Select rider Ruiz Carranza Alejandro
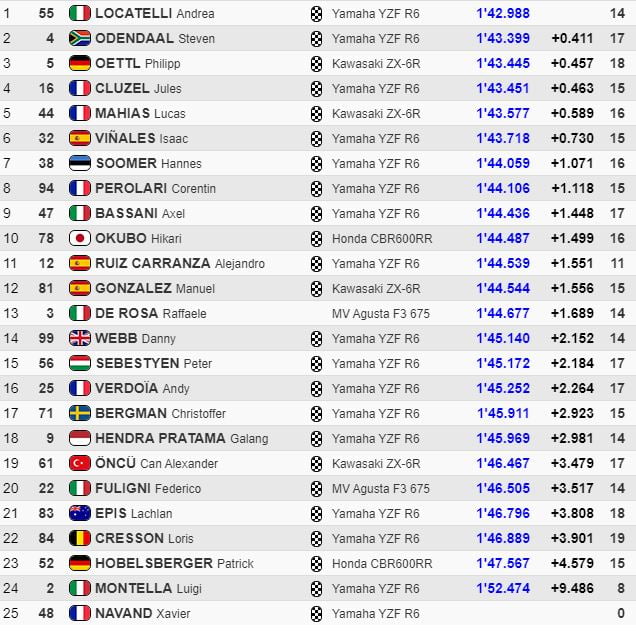 [x=179, y=263]
